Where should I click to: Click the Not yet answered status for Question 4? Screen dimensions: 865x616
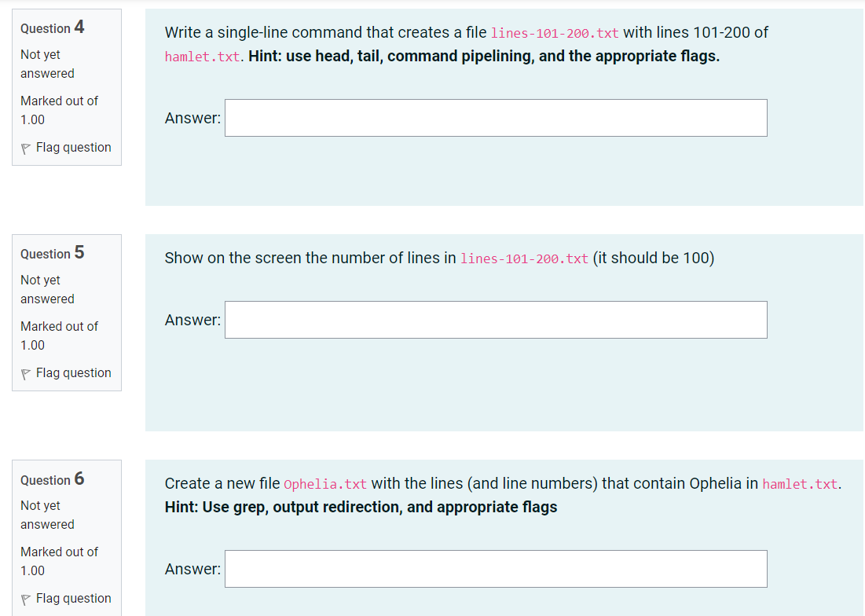(46, 64)
